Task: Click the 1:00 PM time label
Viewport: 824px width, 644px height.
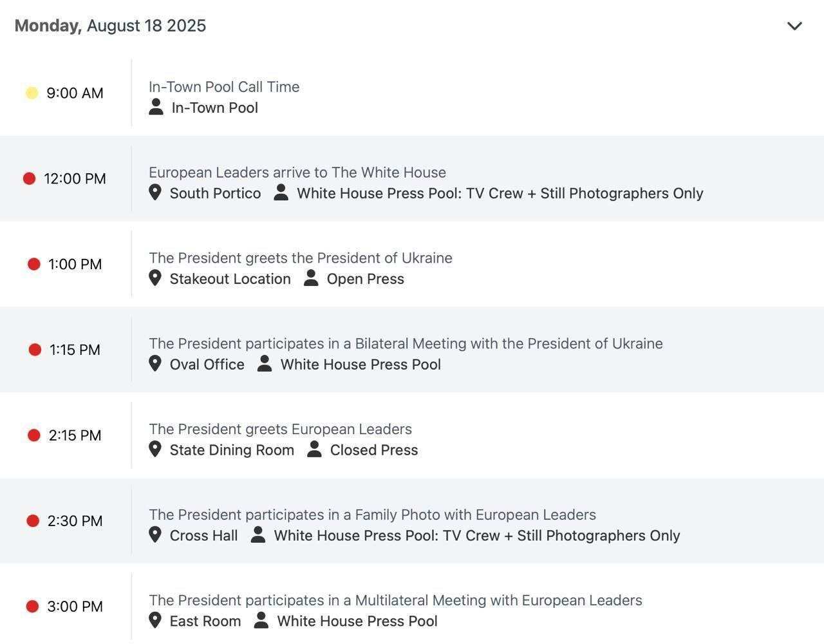Action: click(x=75, y=264)
